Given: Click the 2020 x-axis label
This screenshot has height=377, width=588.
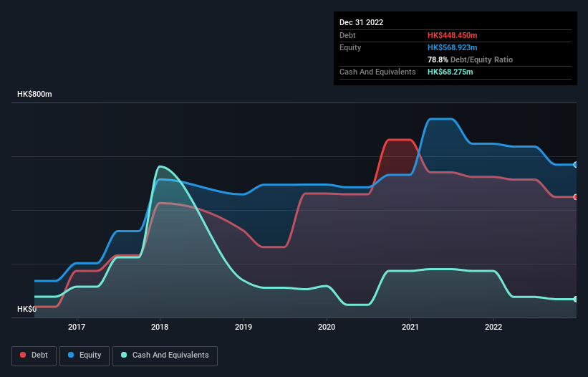Looking at the screenshot, I should tap(327, 327).
